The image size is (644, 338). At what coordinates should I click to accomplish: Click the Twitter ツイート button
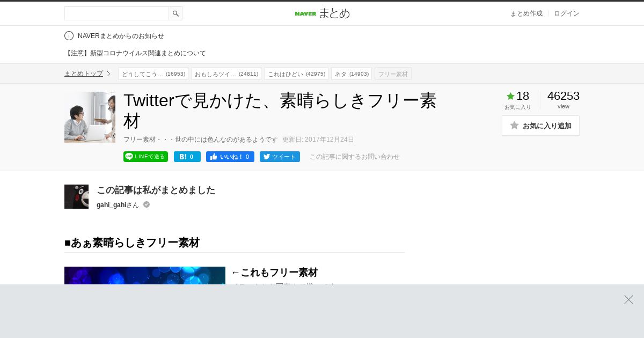tap(280, 157)
